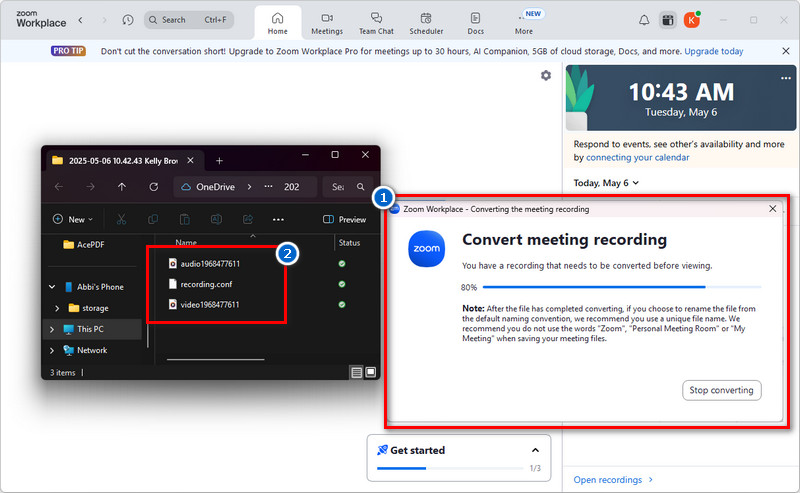Dismiss the PRO TIP banner

click(x=786, y=51)
